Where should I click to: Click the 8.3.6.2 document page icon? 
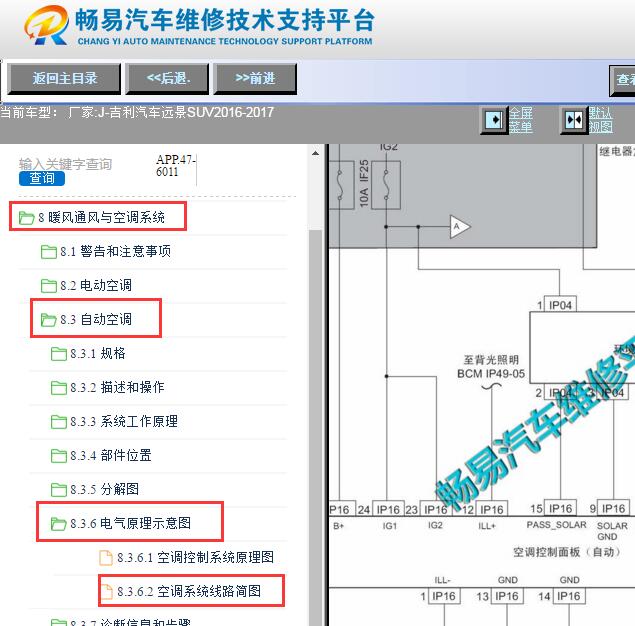tap(106, 592)
